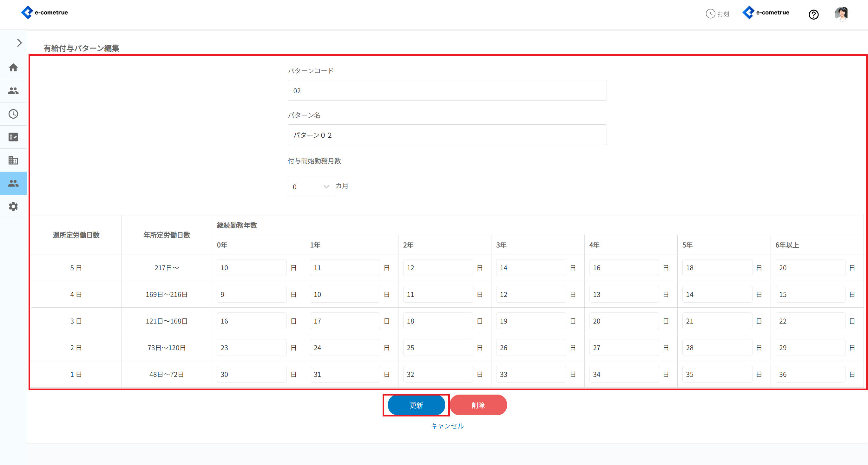
Task: Focus the パターン名 input field
Action: tap(447, 135)
